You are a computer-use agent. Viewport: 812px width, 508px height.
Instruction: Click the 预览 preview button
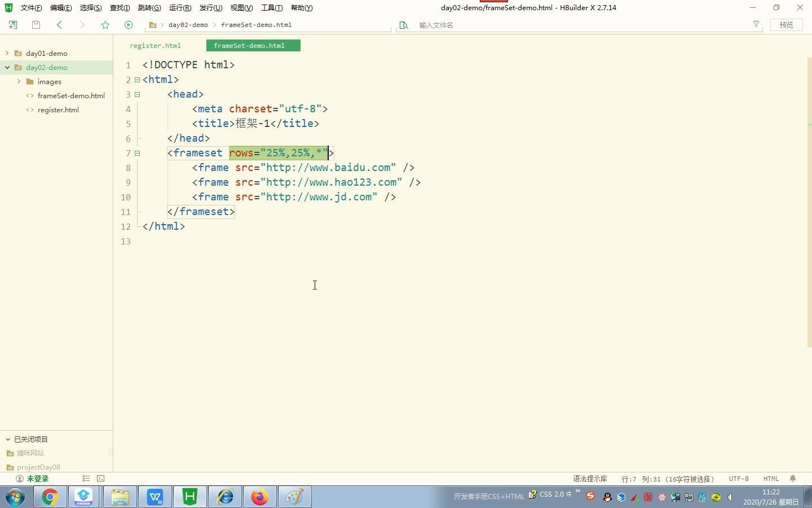786,25
